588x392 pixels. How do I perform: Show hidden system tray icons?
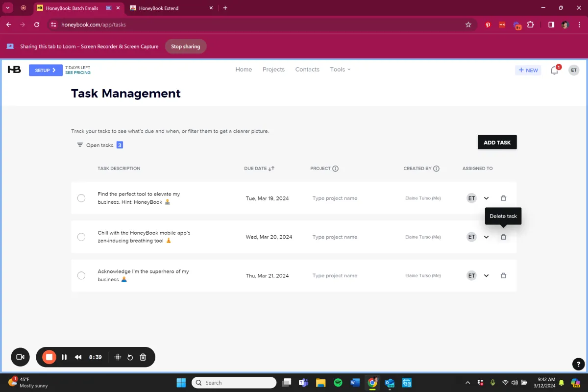tap(467, 383)
